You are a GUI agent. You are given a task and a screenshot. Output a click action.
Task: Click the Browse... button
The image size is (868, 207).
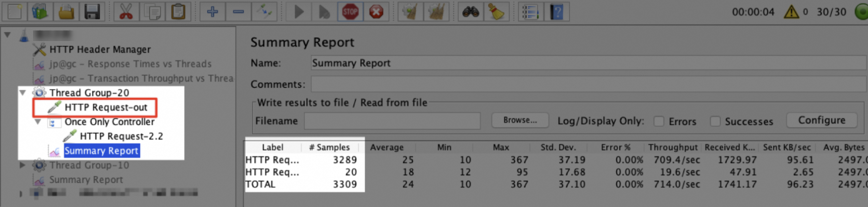520,120
